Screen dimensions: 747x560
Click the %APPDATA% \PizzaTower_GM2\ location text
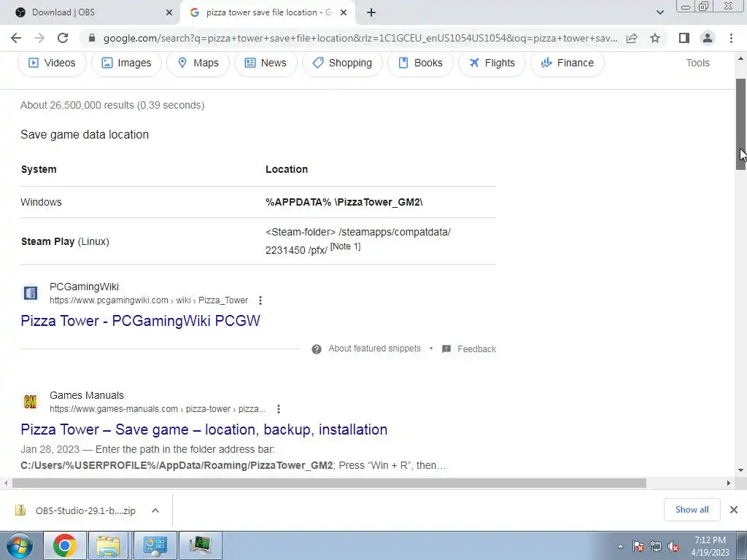pos(344,202)
